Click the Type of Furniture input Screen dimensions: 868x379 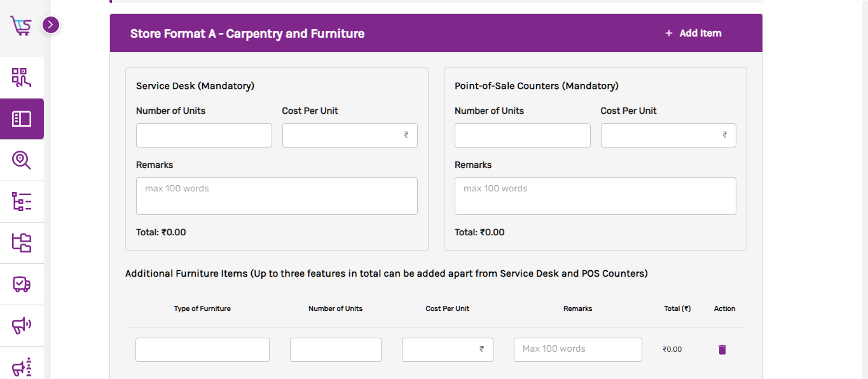point(202,350)
